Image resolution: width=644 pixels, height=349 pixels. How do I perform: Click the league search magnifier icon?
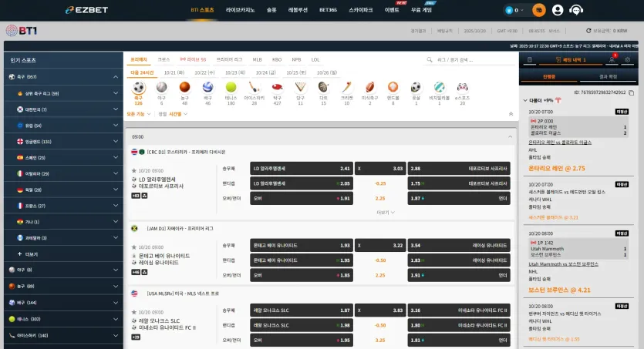click(430, 60)
